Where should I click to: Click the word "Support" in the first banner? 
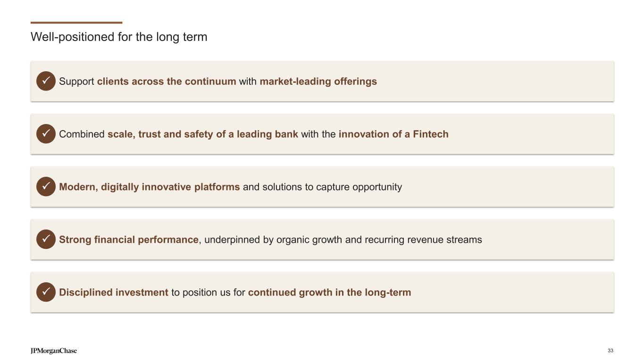point(76,82)
